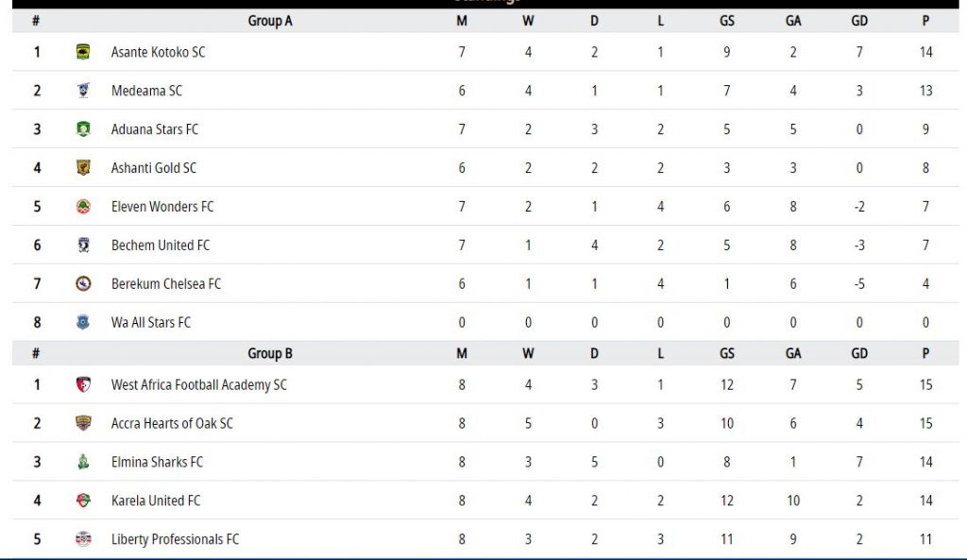The width and height of the screenshot is (967, 560).
Task: Click the Group A table header
Action: pyautogui.click(x=270, y=21)
